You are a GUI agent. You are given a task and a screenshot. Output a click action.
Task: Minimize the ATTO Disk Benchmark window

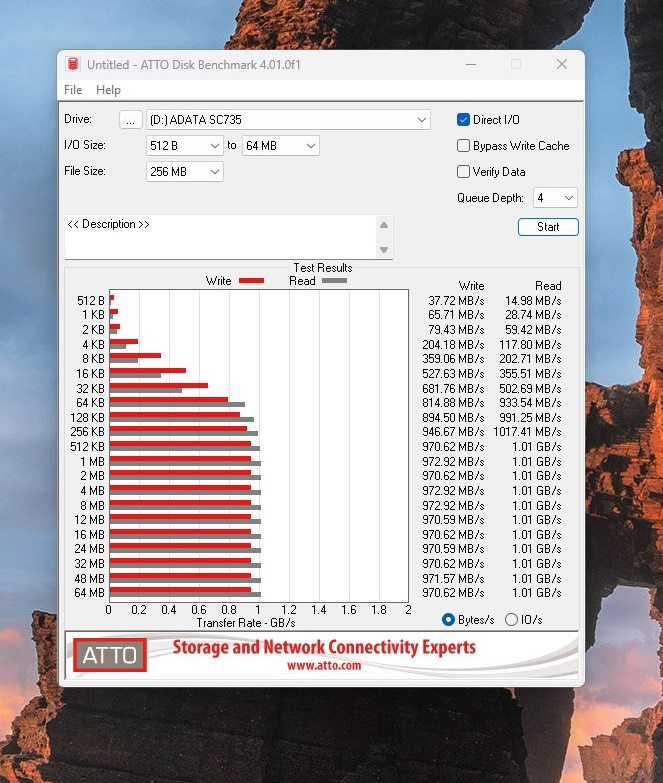point(470,64)
